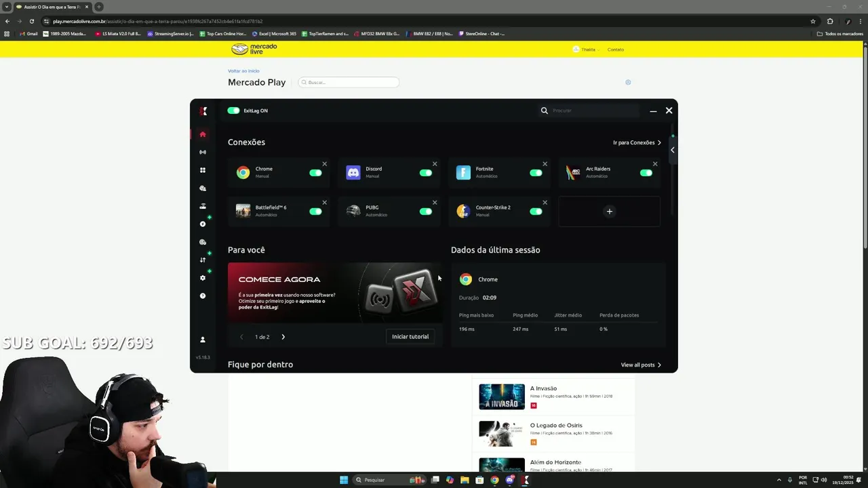Open the ExitLag globe network sidebar icon
Viewport: 868px width, 488px height.
pyautogui.click(x=202, y=242)
